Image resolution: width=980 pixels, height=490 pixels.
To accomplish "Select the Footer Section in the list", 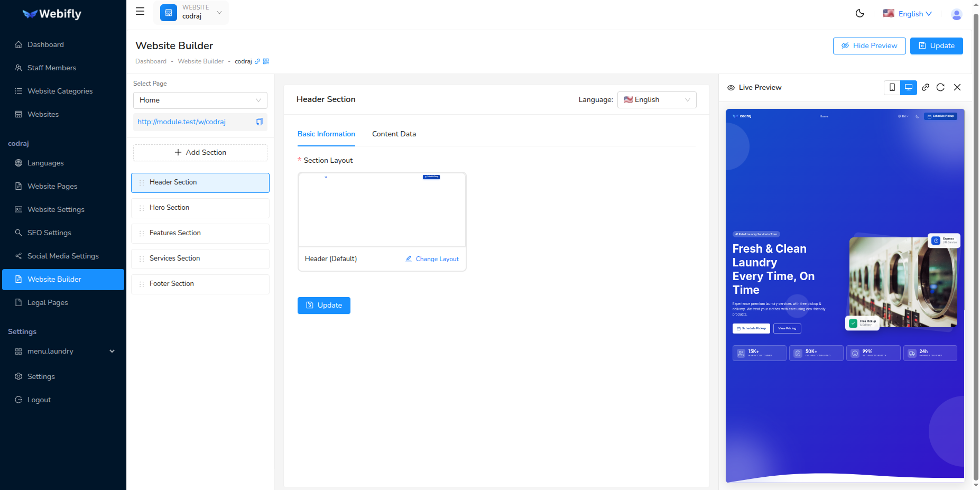I will click(200, 284).
